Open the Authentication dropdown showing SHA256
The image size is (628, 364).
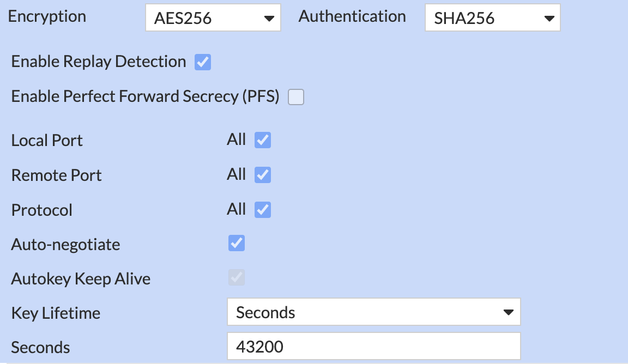[x=492, y=17]
